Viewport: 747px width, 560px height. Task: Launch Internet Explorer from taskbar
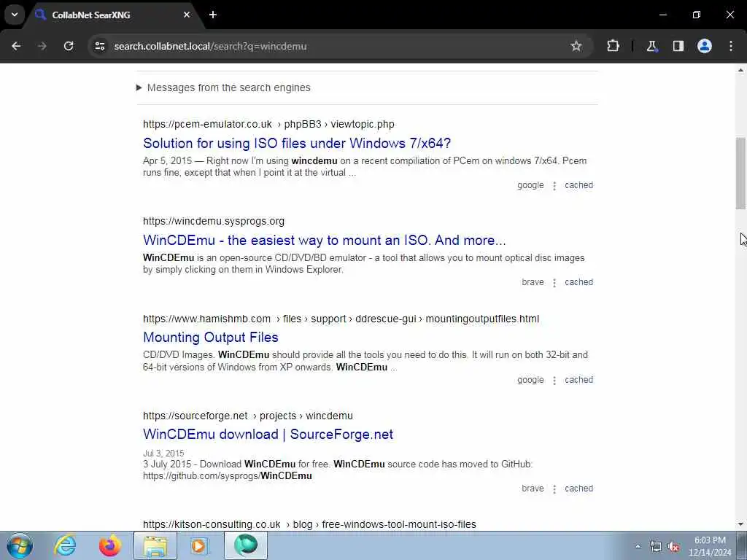point(65,545)
